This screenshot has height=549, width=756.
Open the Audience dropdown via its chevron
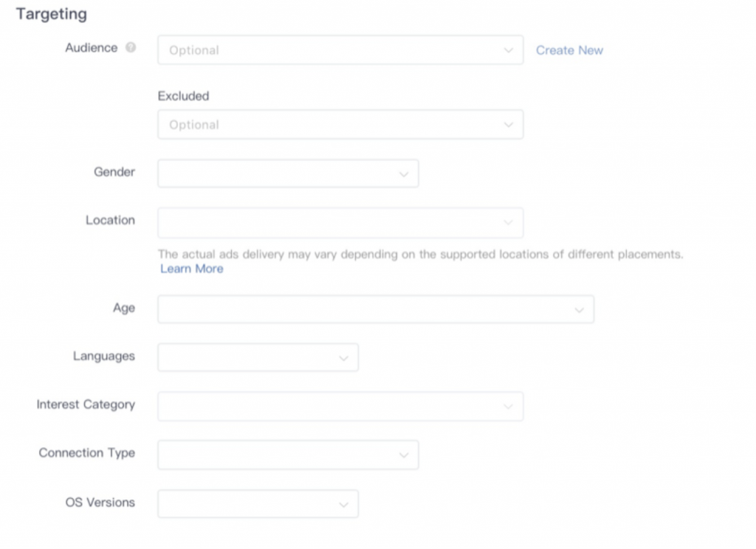508,50
